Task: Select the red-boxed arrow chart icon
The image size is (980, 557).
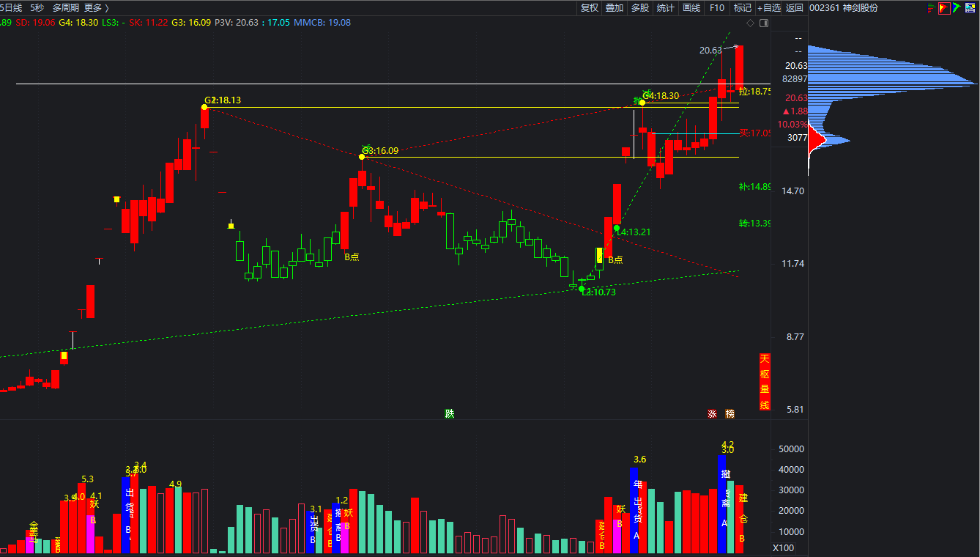Action: click(945, 8)
